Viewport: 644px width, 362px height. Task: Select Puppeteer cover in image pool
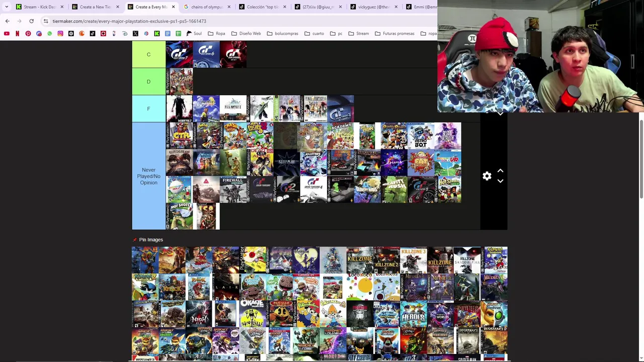click(467, 314)
